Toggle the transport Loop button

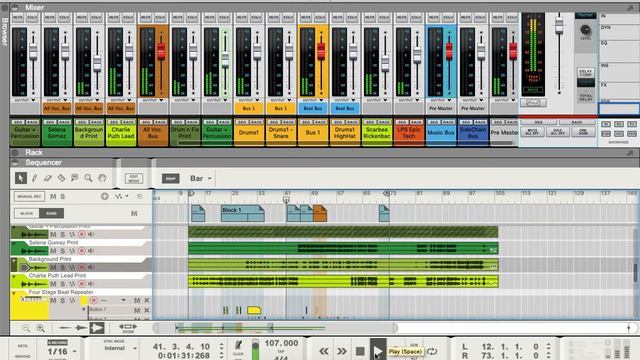(432, 351)
